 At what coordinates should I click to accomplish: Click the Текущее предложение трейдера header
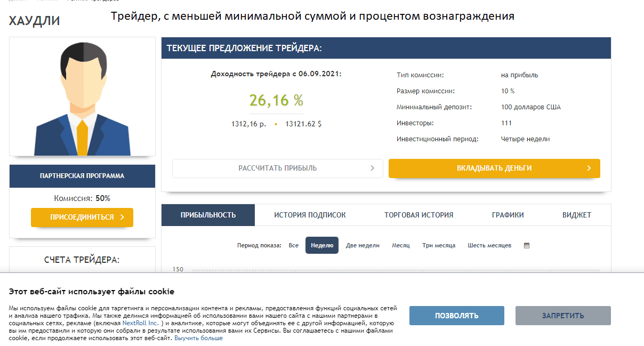click(x=386, y=48)
